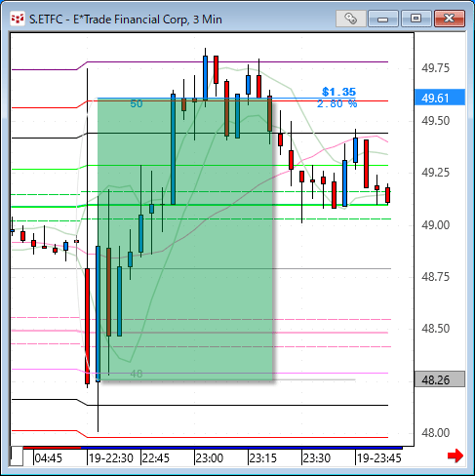
Task: Click the red scroll-right arrow
Action: click(455, 456)
